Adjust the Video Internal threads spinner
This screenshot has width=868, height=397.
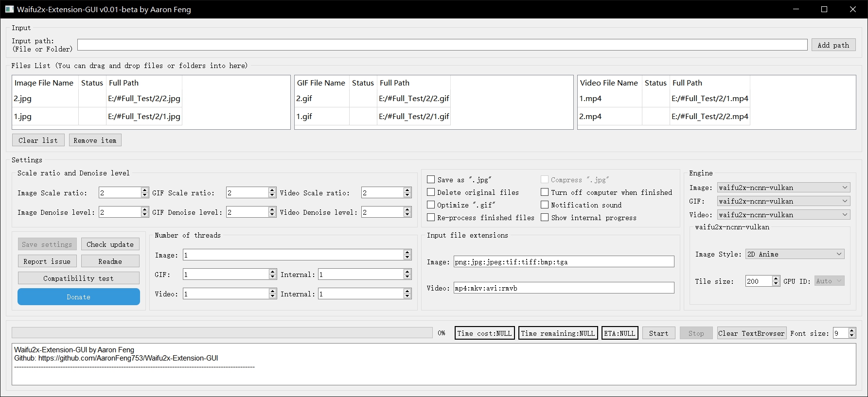365,293
